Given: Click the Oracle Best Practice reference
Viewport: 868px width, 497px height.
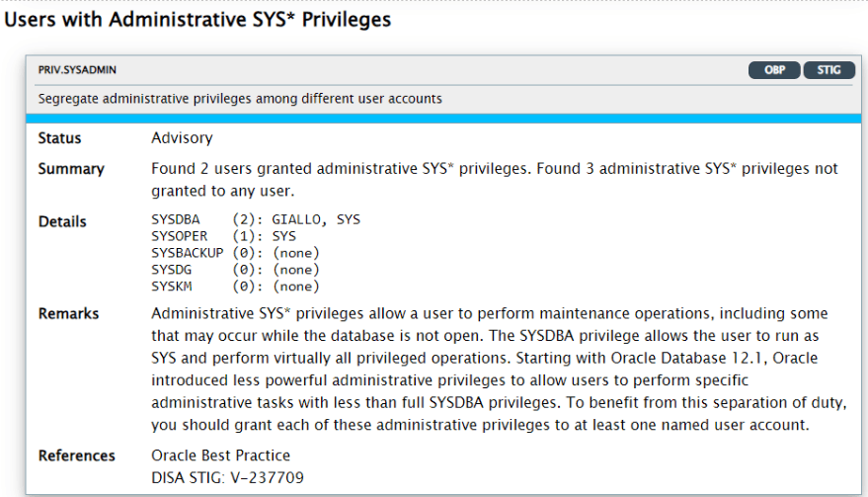Looking at the screenshot, I should click(220, 456).
